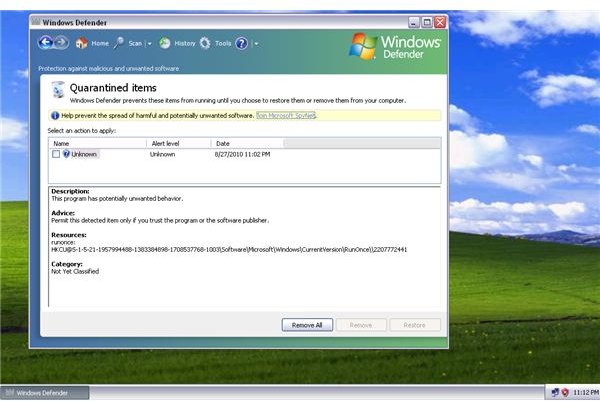
Task: Close Windows Defender with red X
Action: 440,22
